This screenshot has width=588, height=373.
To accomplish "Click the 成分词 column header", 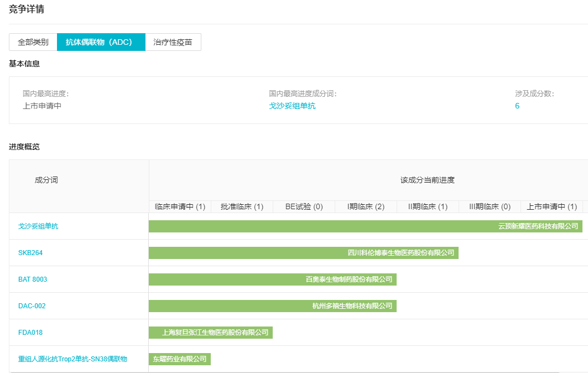I will pyautogui.click(x=46, y=180).
